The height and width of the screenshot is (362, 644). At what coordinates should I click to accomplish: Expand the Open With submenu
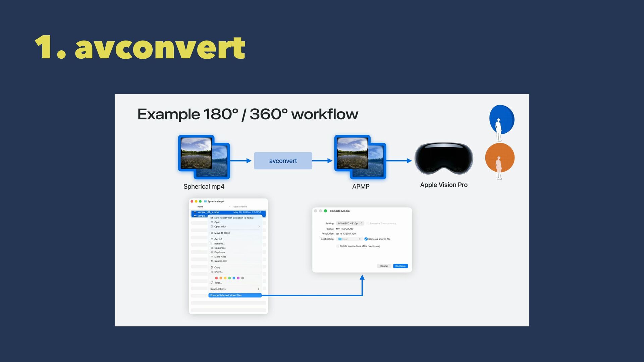235,227
